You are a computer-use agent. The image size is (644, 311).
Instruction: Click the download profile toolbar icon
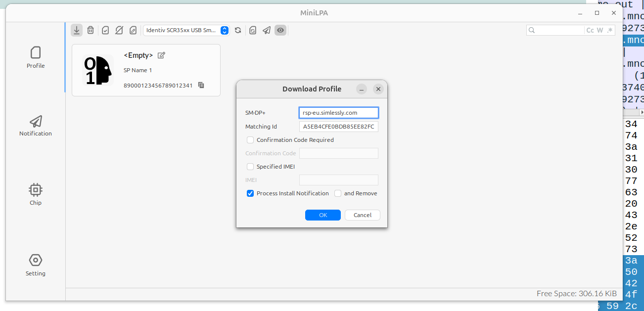tap(77, 30)
